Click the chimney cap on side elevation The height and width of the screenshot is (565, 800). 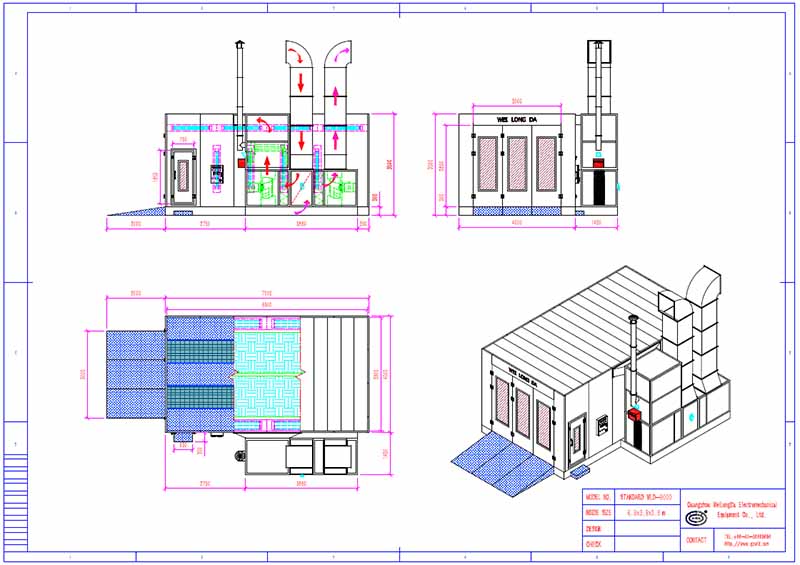pyautogui.click(x=240, y=45)
